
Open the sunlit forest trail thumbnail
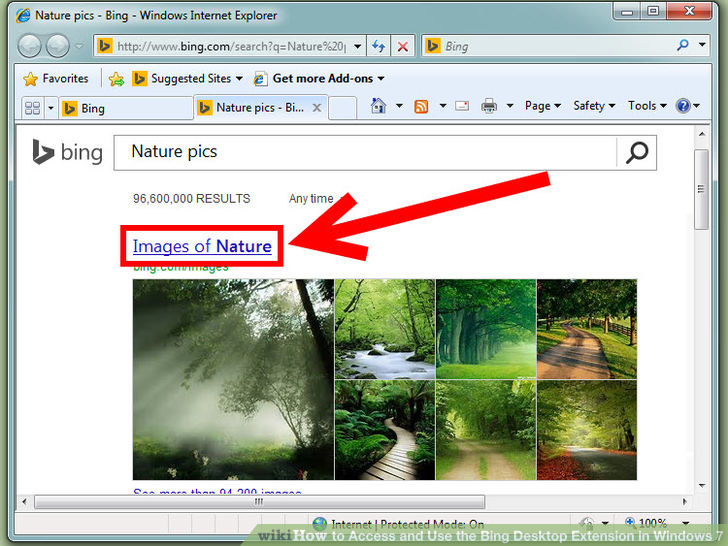coord(486,430)
